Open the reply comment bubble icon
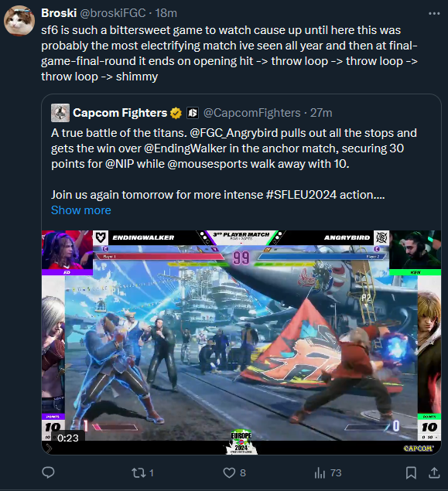Screen dimensions: 448x491 coord(48,472)
